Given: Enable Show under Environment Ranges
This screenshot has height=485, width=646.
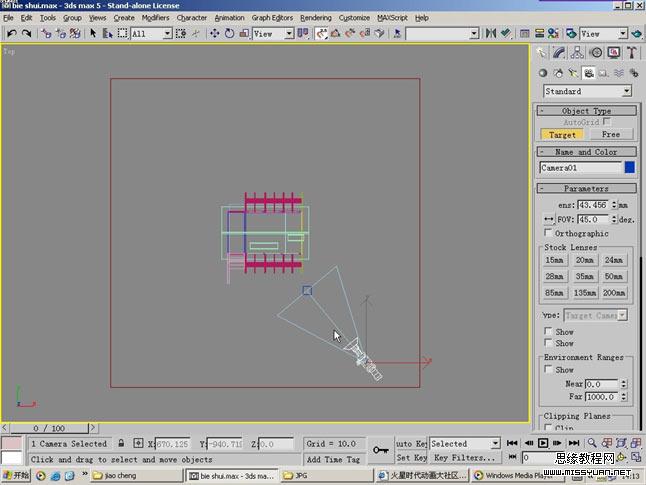Looking at the screenshot, I should pos(548,369).
